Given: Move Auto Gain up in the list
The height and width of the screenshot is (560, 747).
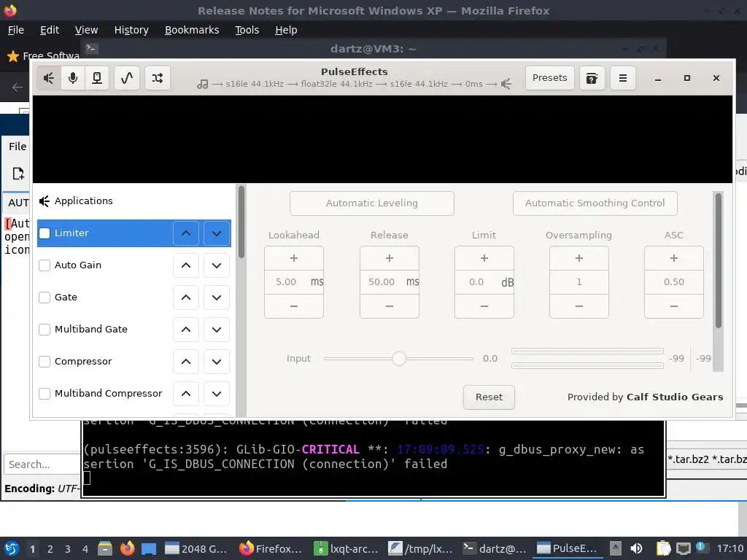Looking at the screenshot, I should pos(186,265).
